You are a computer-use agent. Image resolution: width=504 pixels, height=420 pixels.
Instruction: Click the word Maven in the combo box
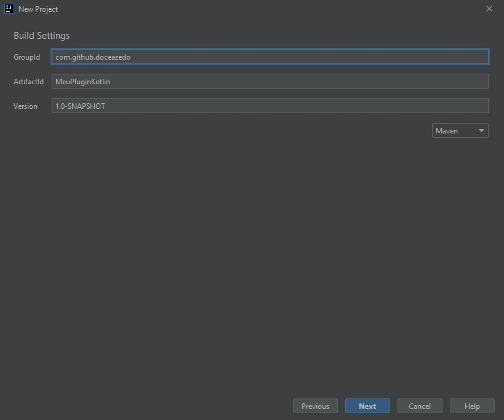(x=447, y=130)
